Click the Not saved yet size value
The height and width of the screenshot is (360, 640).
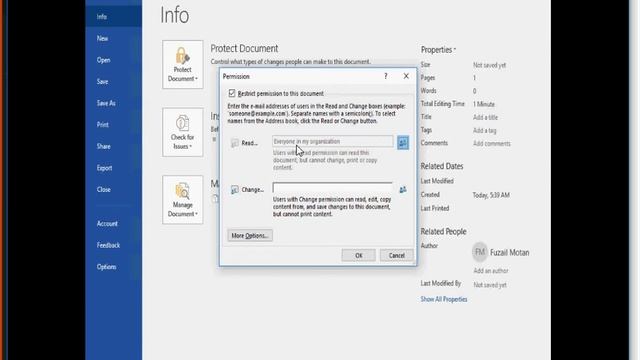(x=489, y=65)
